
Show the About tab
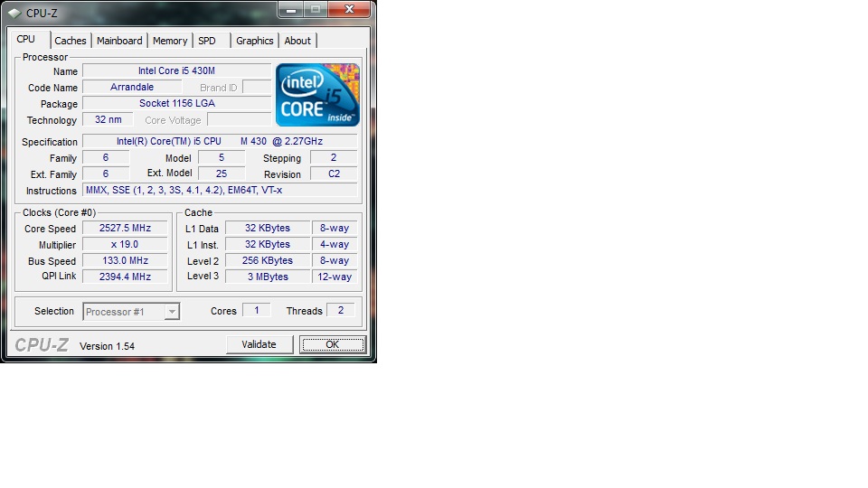297,41
